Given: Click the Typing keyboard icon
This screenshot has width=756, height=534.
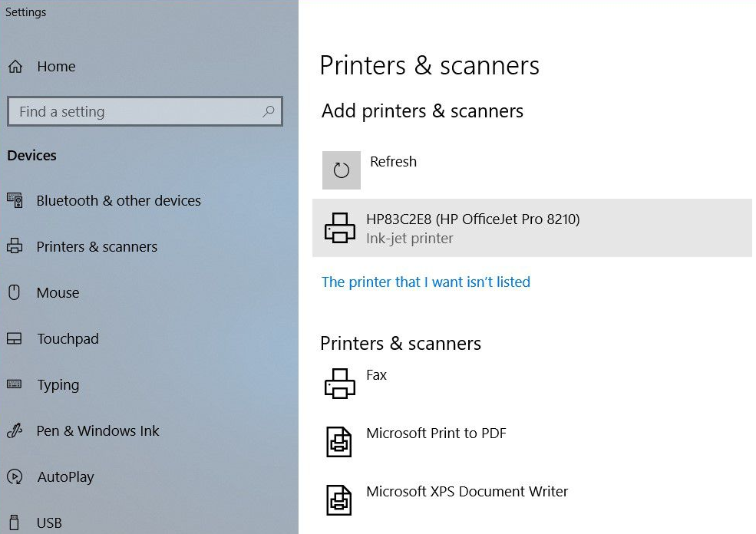Looking at the screenshot, I should tap(14, 384).
